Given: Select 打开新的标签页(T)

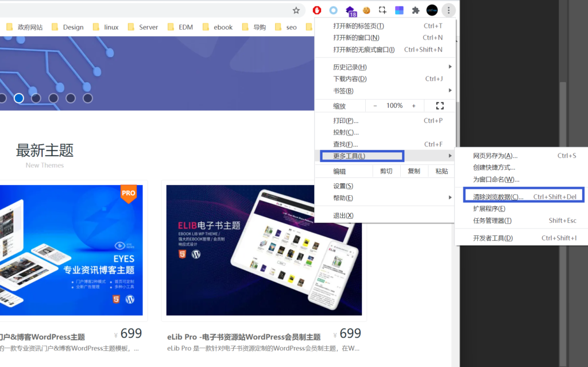Looking at the screenshot, I should coord(385,26).
